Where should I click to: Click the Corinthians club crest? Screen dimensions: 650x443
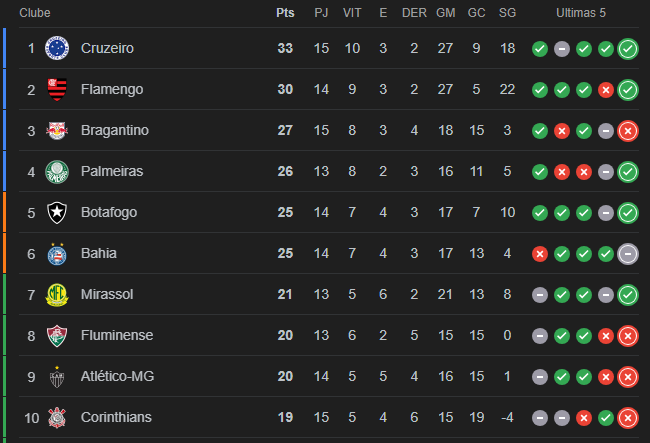coord(57,417)
